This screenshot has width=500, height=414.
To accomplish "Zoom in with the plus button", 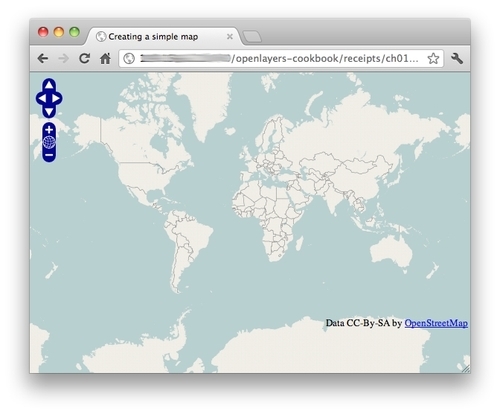I will tap(49, 130).
